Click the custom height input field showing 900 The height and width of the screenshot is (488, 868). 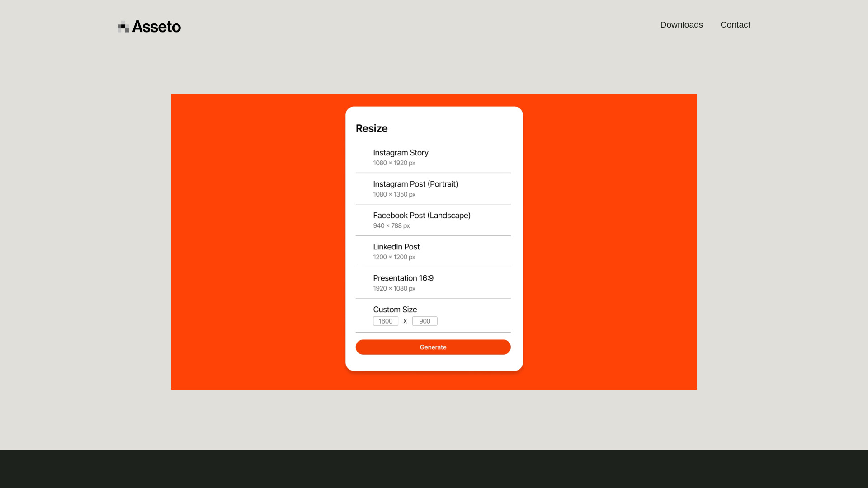(425, 320)
